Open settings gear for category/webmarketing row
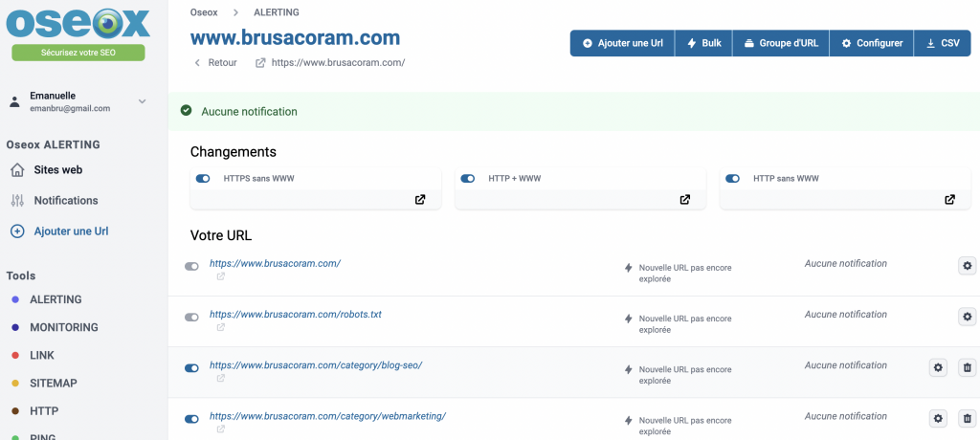This screenshot has height=440, width=980. tap(938, 418)
